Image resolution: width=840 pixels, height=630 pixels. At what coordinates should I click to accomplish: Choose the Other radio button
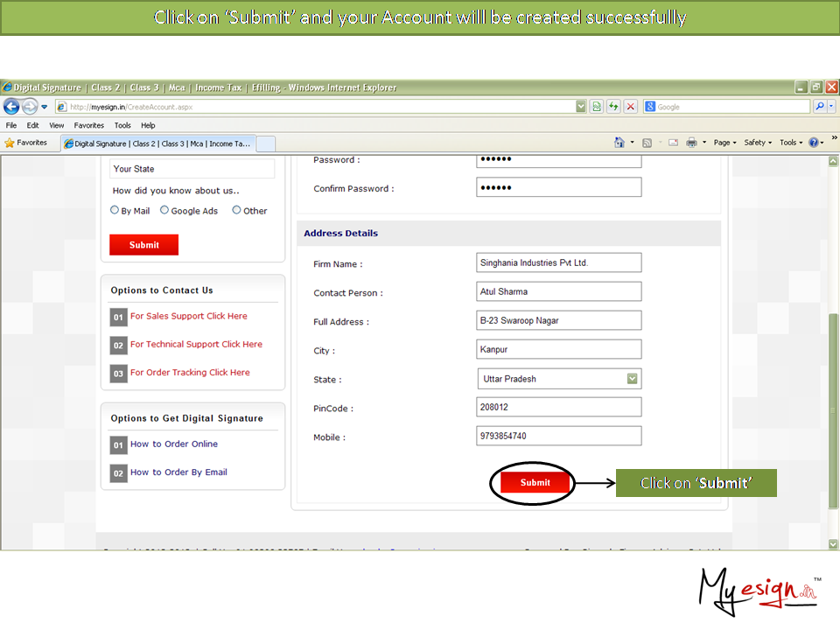point(236,210)
